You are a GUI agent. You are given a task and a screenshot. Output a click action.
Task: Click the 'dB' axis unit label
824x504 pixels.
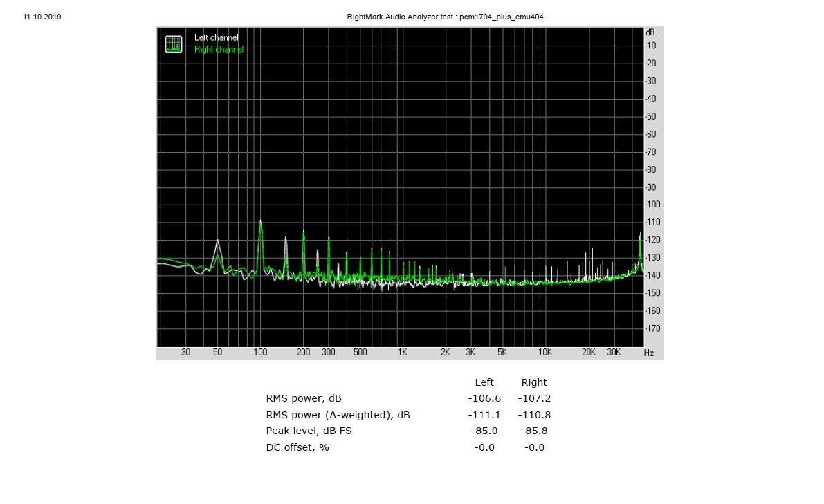coord(650,32)
